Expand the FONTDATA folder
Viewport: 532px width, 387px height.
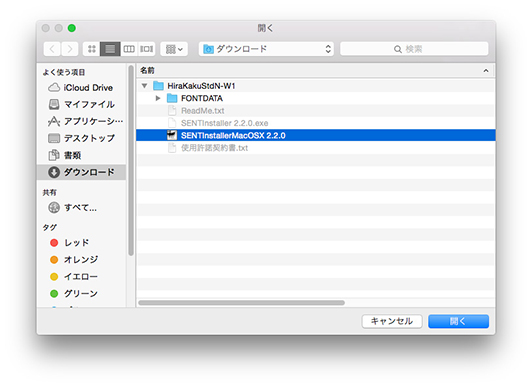[158, 98]
